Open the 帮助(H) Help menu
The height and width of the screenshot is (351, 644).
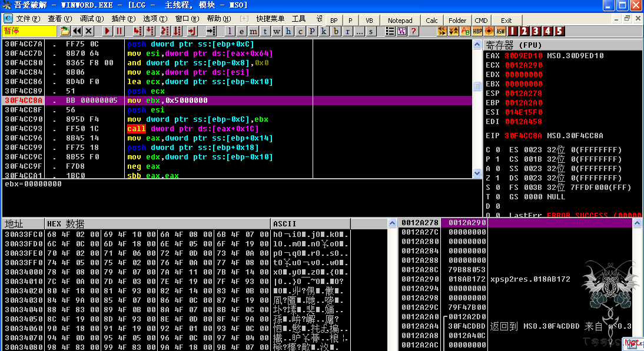[x=219, y=19]
